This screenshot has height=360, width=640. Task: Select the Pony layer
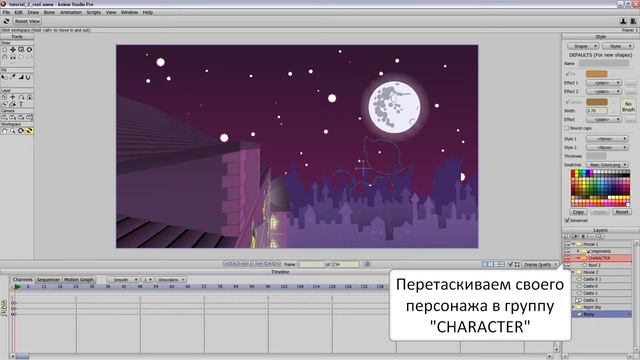coord(602,314)
